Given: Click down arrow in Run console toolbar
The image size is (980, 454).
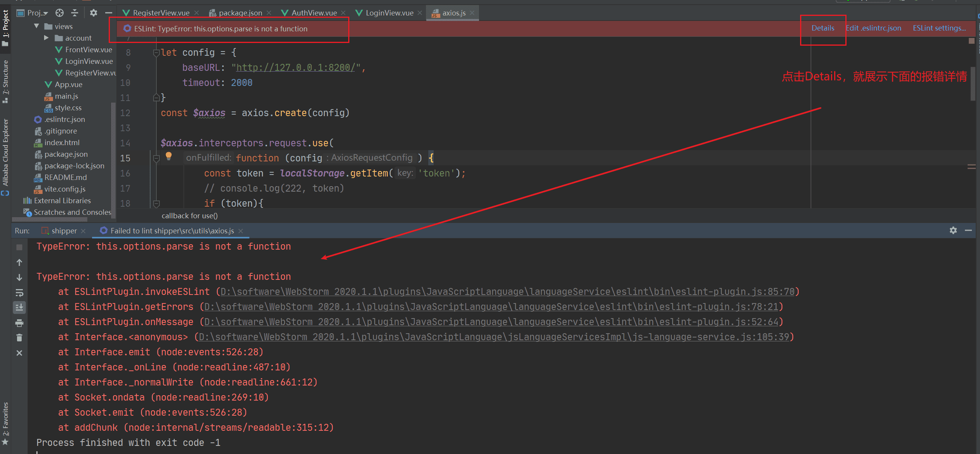Looking at the screenshot, I should pyautogui.click(x=19, y=278).
